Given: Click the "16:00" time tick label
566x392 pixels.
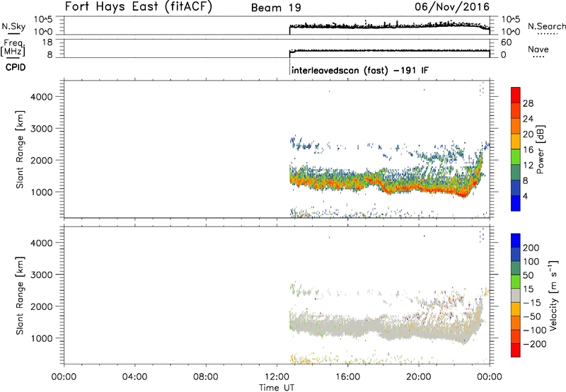Looking at the screenshot, I should [347, 377].
